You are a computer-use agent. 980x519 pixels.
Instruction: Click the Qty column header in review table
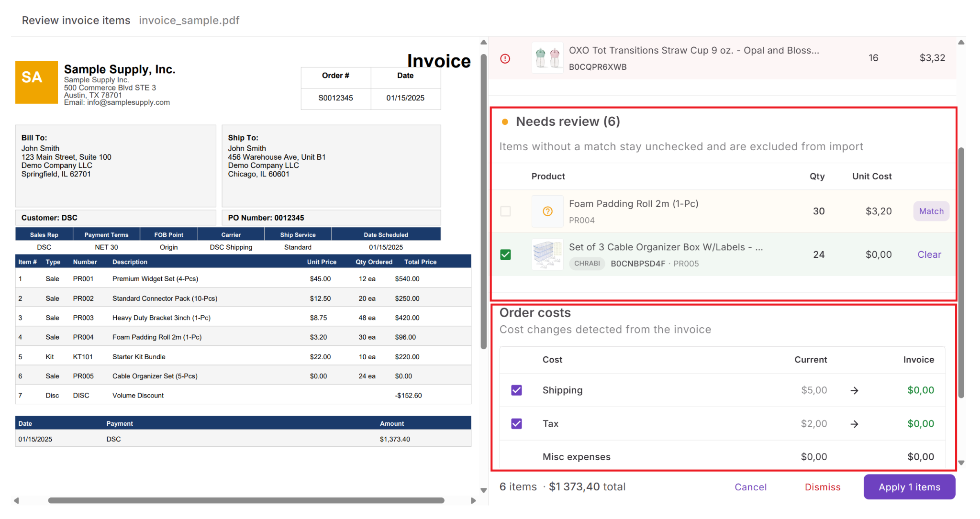(817, 177)
